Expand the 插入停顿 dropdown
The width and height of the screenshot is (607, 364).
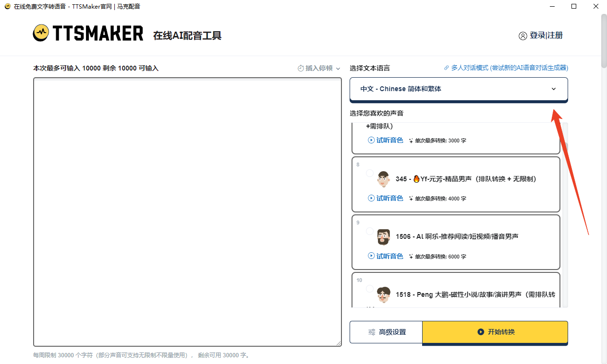click(319, 69)
